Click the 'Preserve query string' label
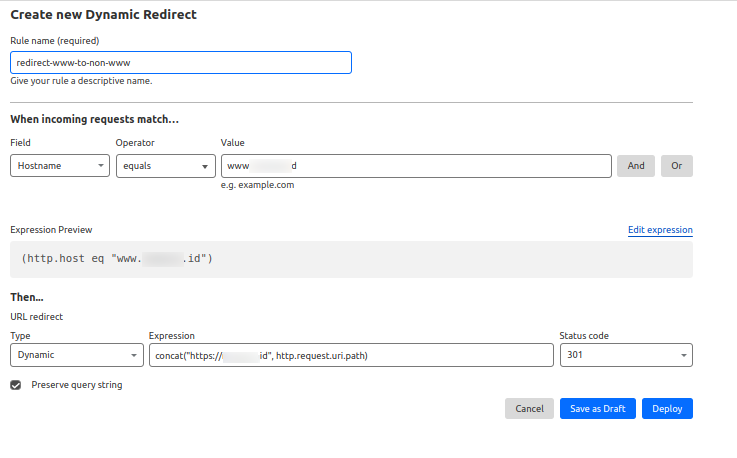The height and width of the screenshot is (458, 737). (x=77, y=385)
